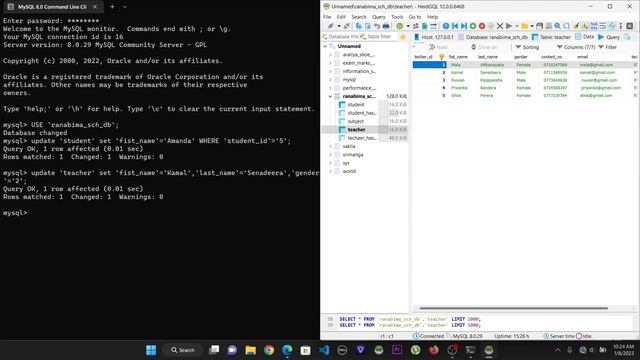Collapse the Unnamed session tree node
This screenshot has height=360, width=640.
tap(325, 47)
